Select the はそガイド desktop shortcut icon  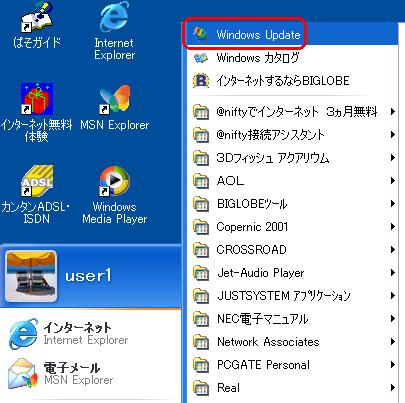[x=37, y=26]
